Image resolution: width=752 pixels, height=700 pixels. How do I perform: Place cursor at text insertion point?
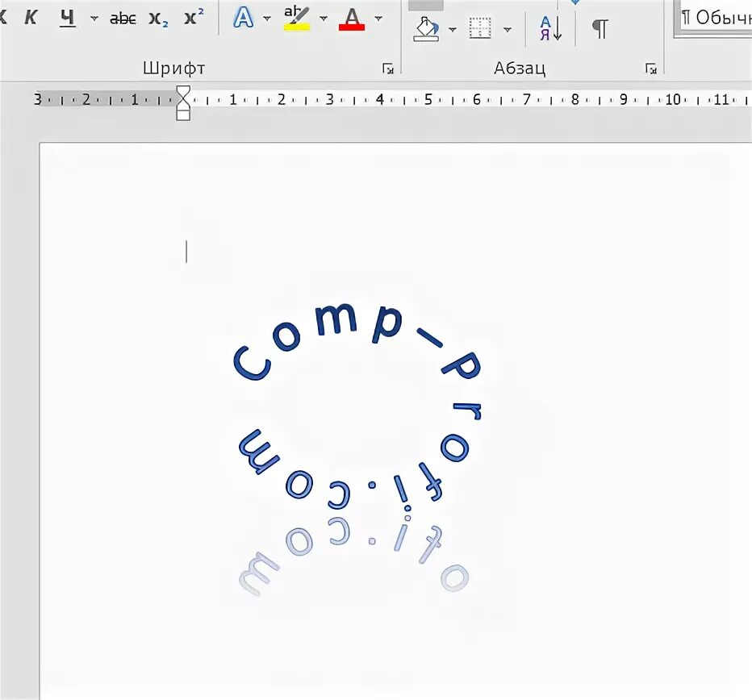pos(186,252)
